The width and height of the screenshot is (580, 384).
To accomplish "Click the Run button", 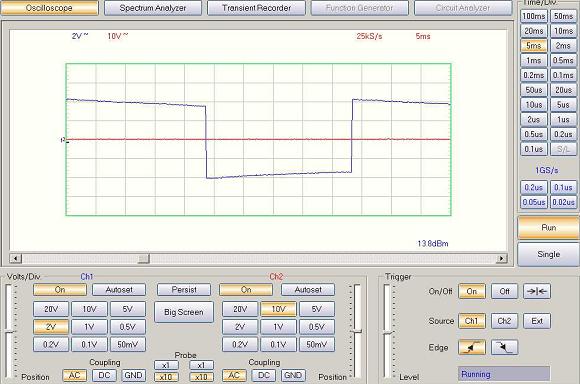I will (x=549, y=228).
